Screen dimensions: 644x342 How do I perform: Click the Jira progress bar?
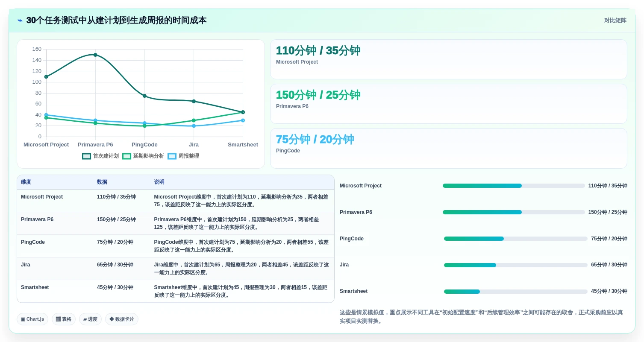(x=516, y=265)
